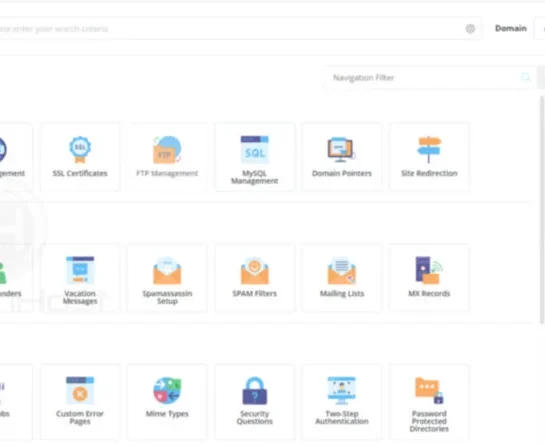Open SSL Certificates

point(80,157)
